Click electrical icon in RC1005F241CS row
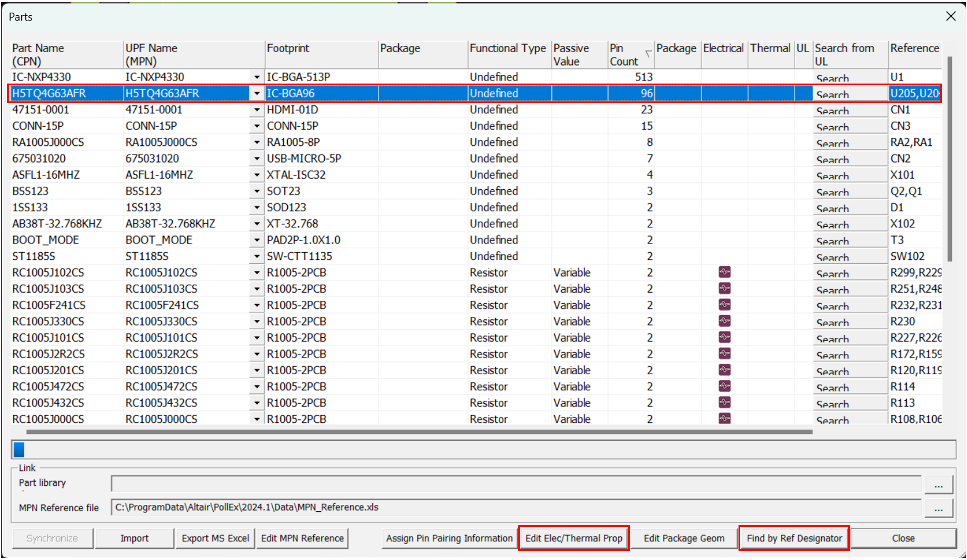967x560 pixels. pos(724,305)
